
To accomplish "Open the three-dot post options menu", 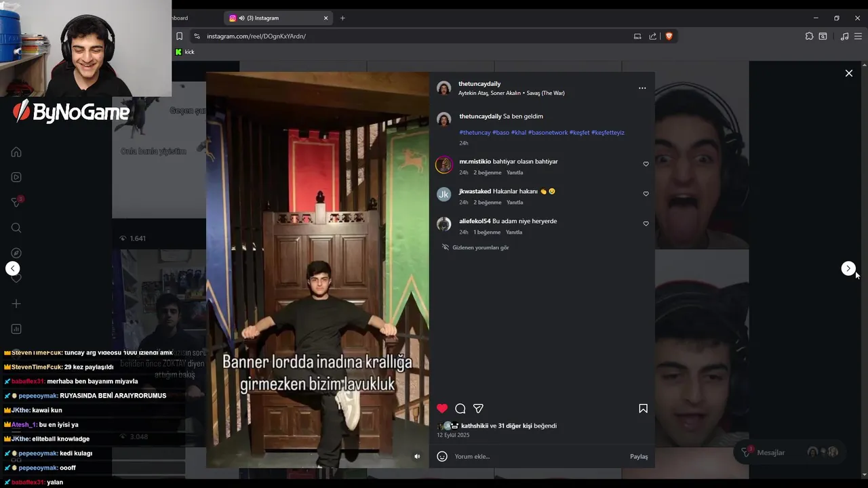I will [642, 88].
